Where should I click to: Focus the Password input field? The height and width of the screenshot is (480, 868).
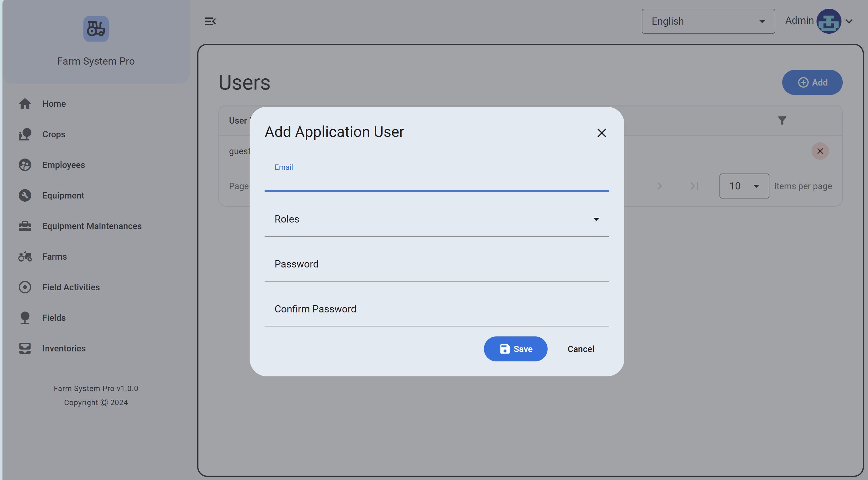point(436,265)
